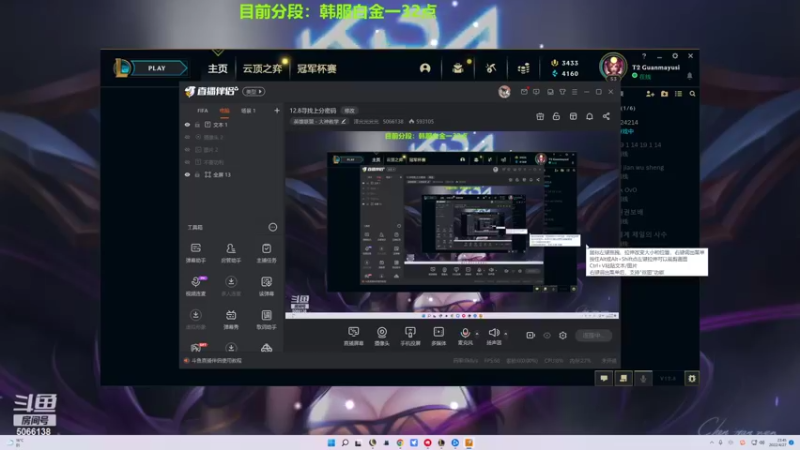This screenshot has height=450, width=800.
Task: Open the 房管助手 tool
Action: pyautogui.click(x=231, y=253)
